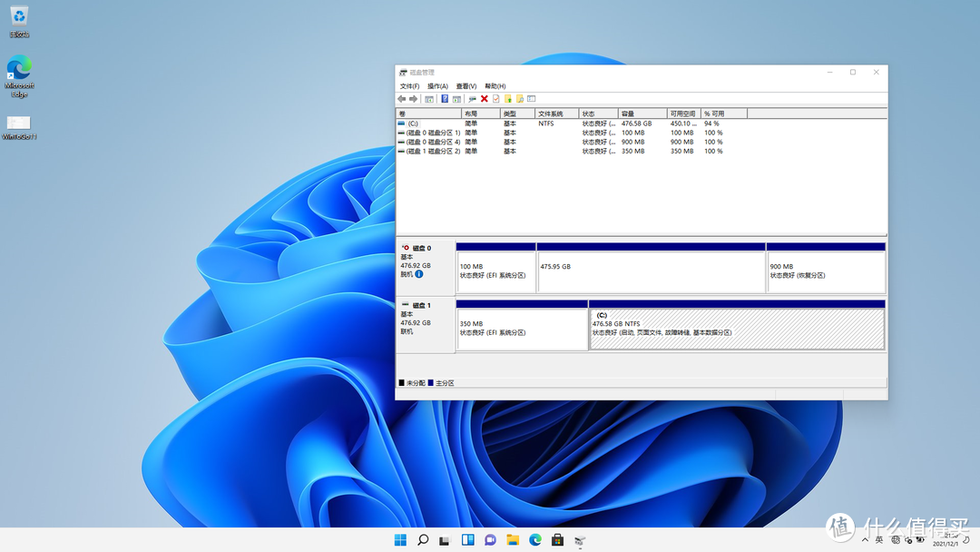The width and height of the screenshot is (980, 552).
Task: Open the Chat icon on the taskbar
Action: pos(490,540)
